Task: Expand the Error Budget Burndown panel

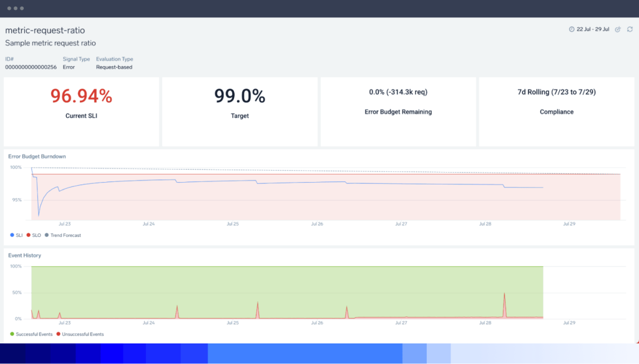Action: (x=36, y=156)
